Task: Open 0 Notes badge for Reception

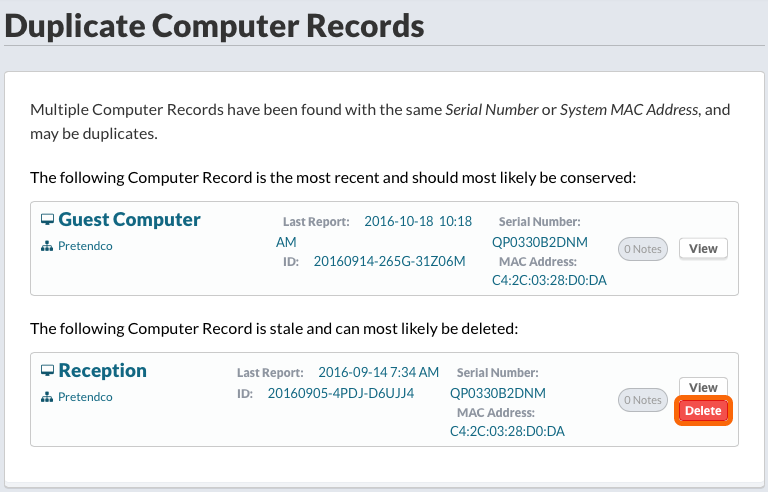Action: click(643, 400)
